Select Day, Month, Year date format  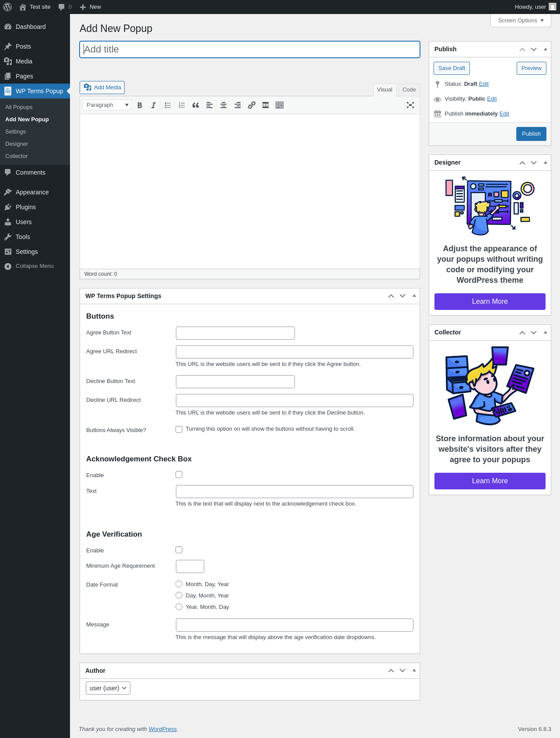pyautogui.click(x=179, y=595)
